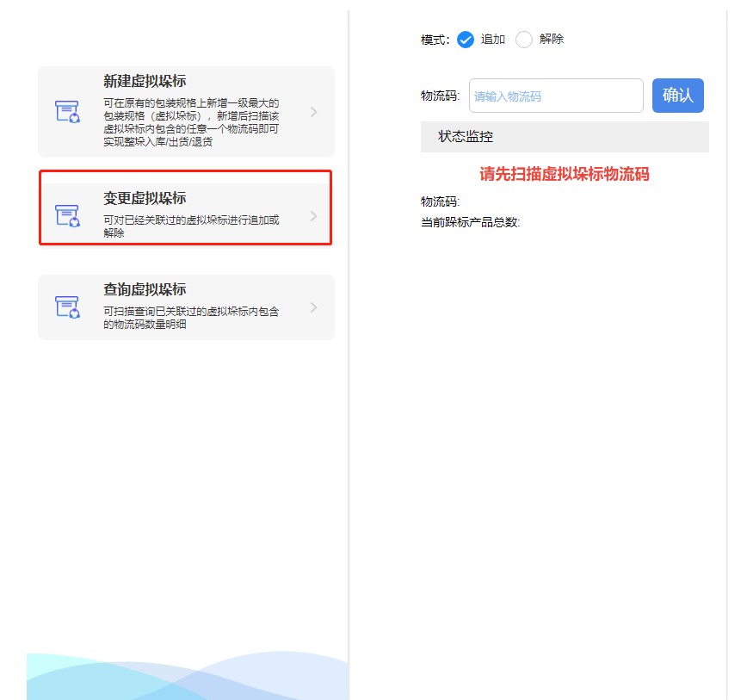Click the 物流码 input field
The height and width of the screenshot is (700, 747).
click(x=556, y=96)
